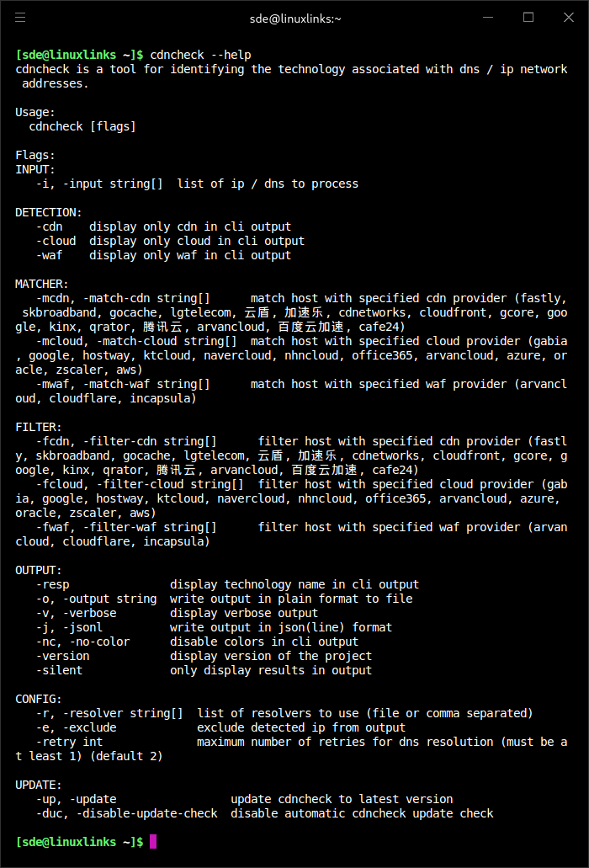589x868 pixels.
Task: Click the bottom [sde@linuxlinks ~]$ prompt
Action: [79, 842]
